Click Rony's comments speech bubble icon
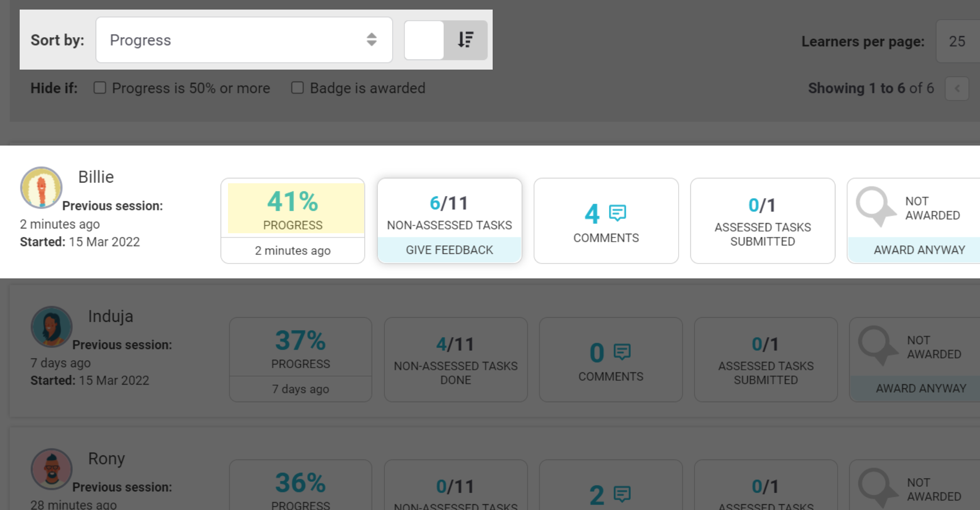The height and width of the screenshot is (510, 980). click(x=622, y=494)
